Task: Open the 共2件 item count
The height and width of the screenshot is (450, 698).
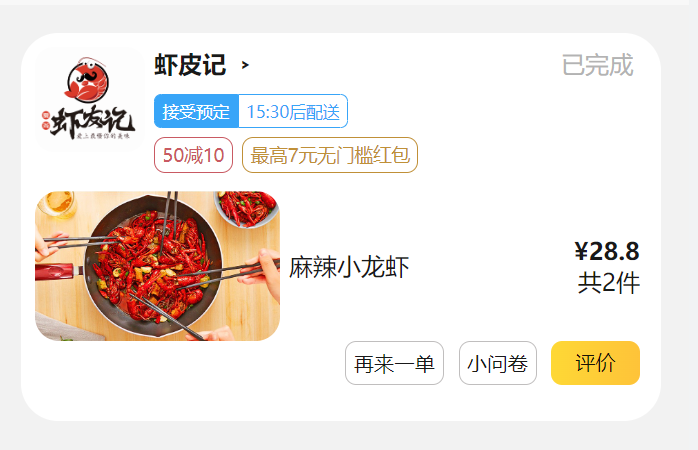Action: [609, 283]
